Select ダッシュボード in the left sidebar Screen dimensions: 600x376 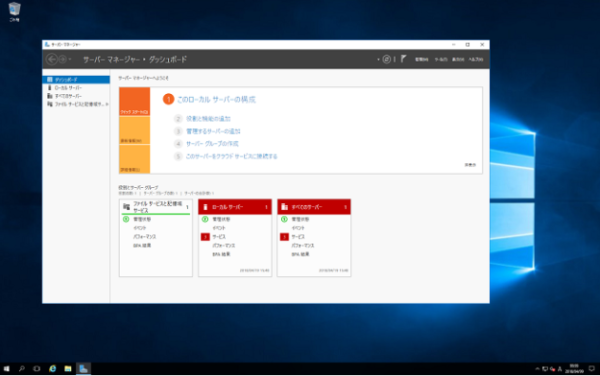(76, 80)
